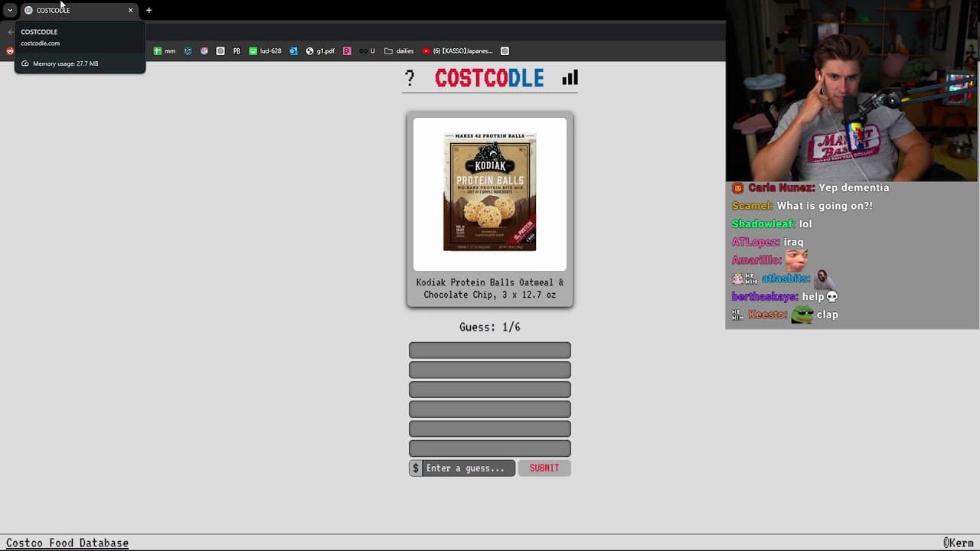This screenshot has height=551, width=980.
Task: Open the 'U' link bookmark
Action: 367,51
